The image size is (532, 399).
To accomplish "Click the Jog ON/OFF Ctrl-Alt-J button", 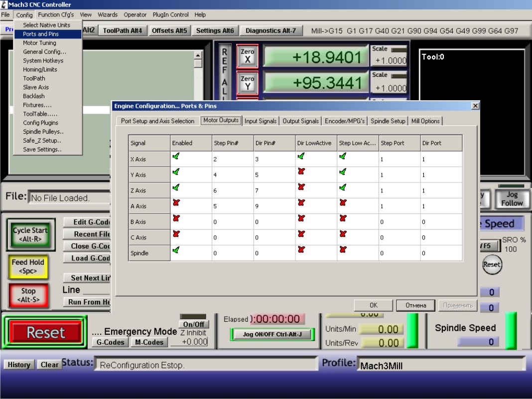I will [x=272, y=334].
